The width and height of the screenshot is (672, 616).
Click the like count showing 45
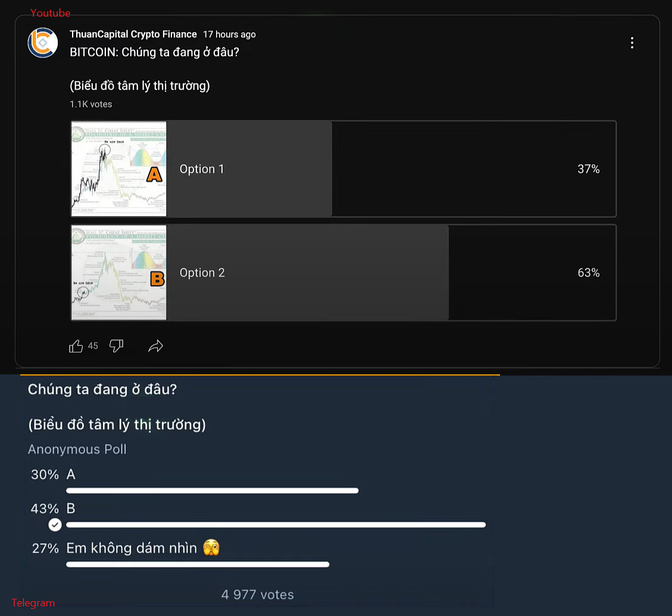pos(93,346)
